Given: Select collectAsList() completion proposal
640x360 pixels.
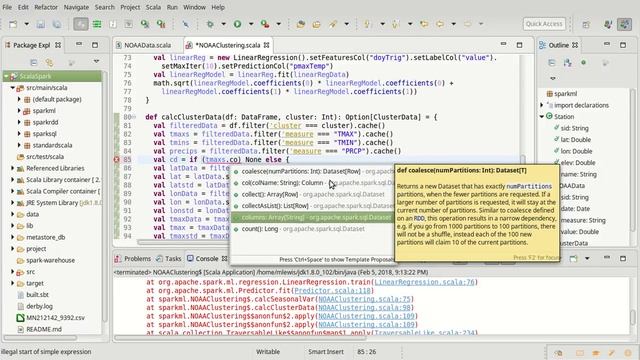Looking at the screenshot, I should (x=313, y=206).
